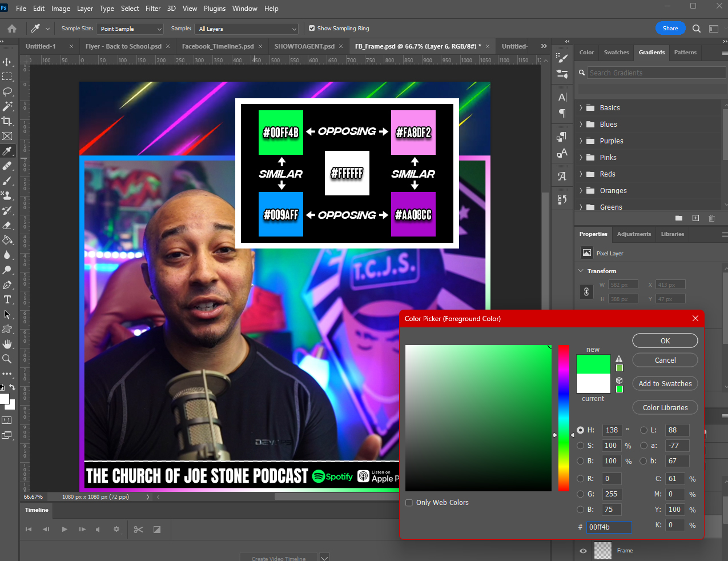Select the S saturation radio button

(581, 446)
